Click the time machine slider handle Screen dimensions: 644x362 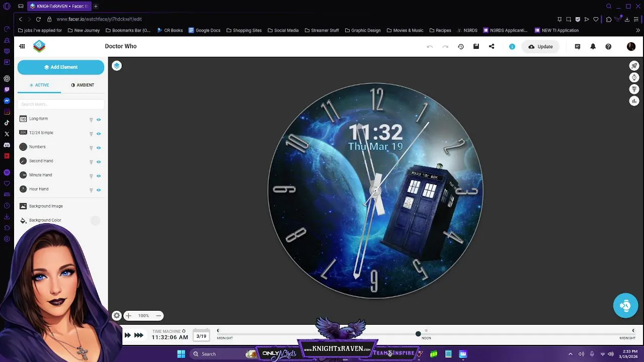[418, 334]
